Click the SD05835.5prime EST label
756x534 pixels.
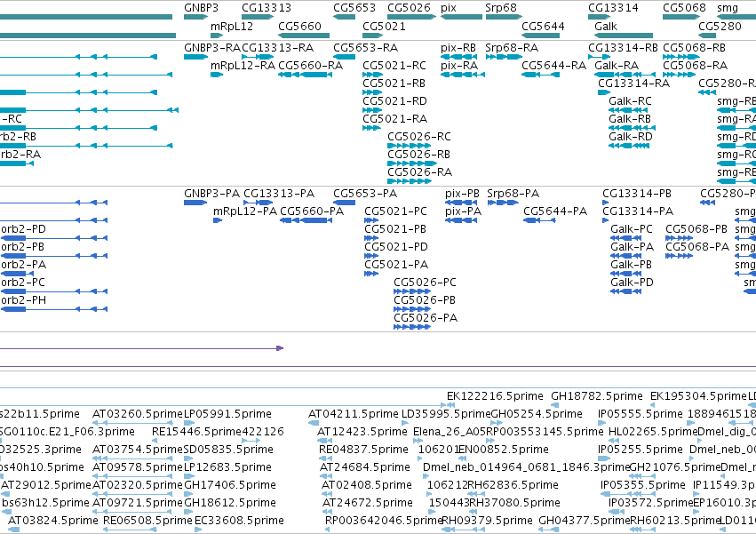click(x=228, y=450)
